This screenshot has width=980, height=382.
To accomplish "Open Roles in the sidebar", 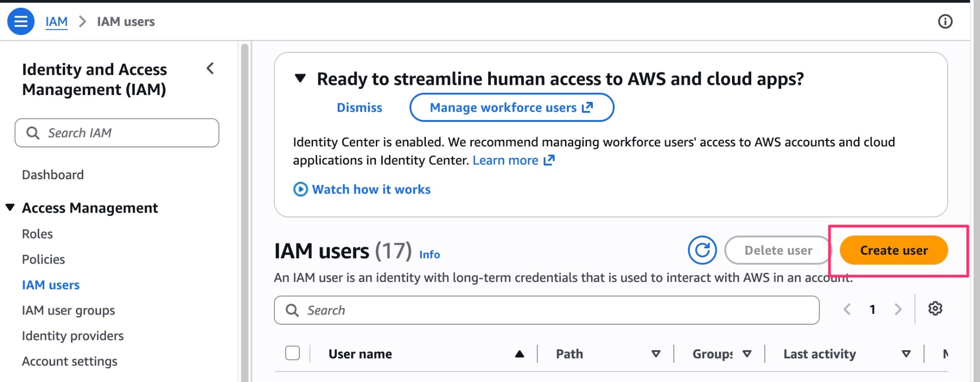I will pos(37,234).
